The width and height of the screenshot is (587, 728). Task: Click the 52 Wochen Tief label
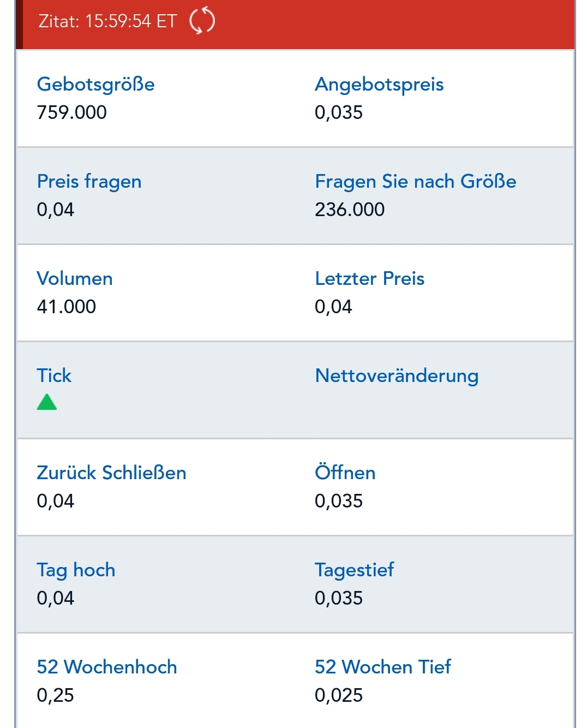pos(382,667)
